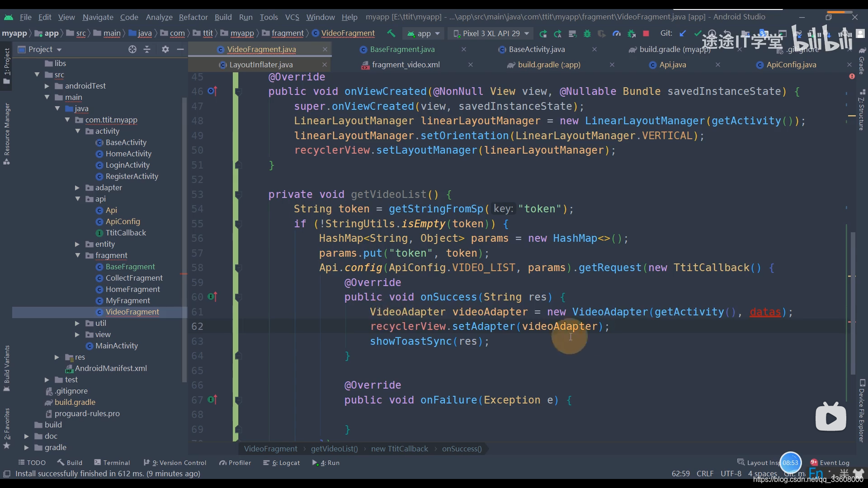The image size is (868, 488).
Task: Open the VCS menu
Action: pos(292,17)
